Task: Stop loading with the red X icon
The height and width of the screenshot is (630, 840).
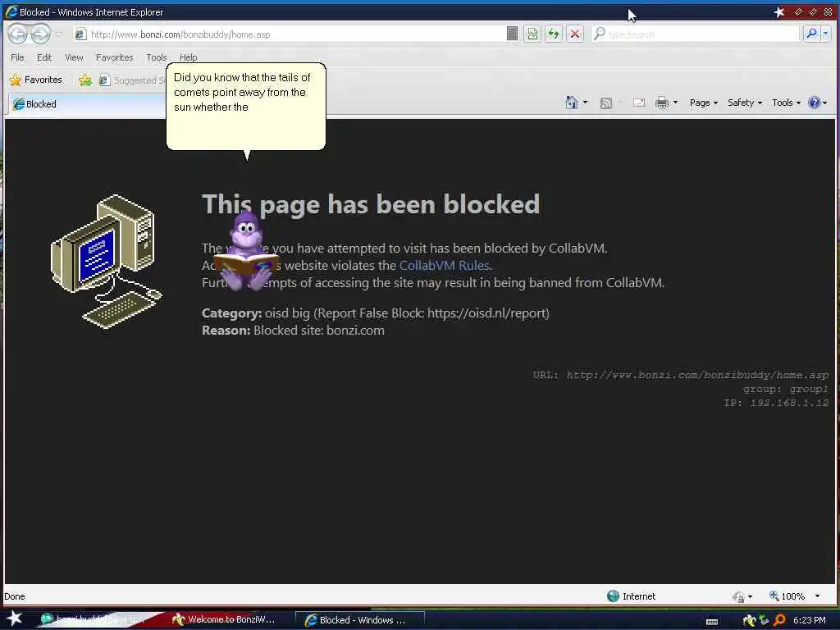Action: 575,34
